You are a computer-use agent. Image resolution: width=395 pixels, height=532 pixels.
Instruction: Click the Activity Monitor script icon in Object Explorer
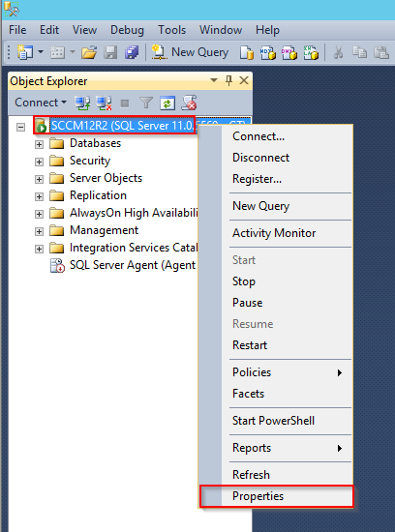coord(189,103)
